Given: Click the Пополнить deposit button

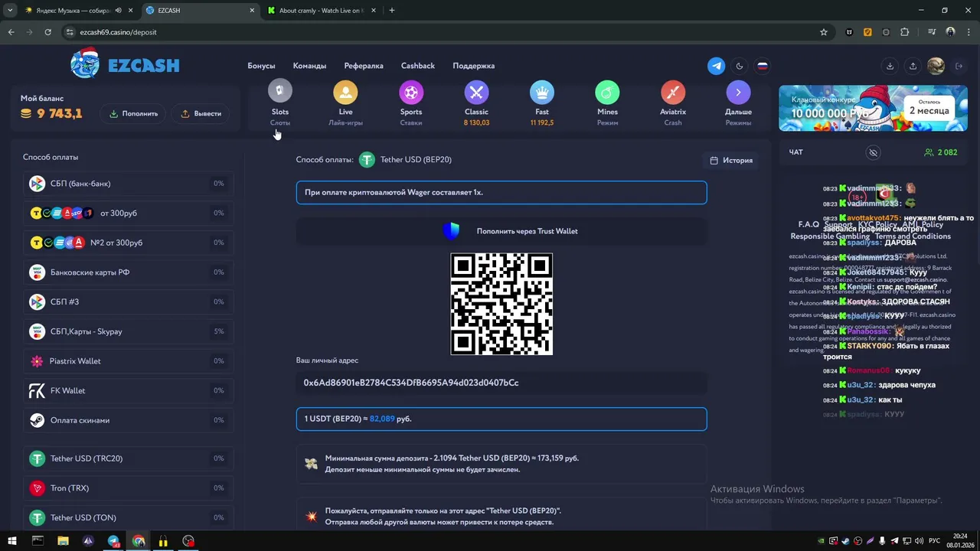Looking at the screenshot, I should [133, 113].
